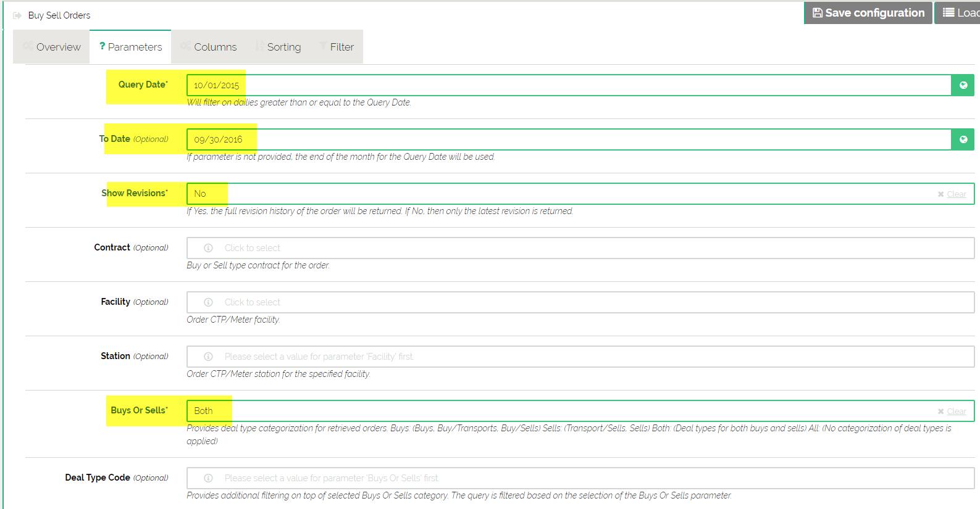Open the Show Revisions dropdown
Image resolution: width=980 pixels, height=509 pixels.
556,194
